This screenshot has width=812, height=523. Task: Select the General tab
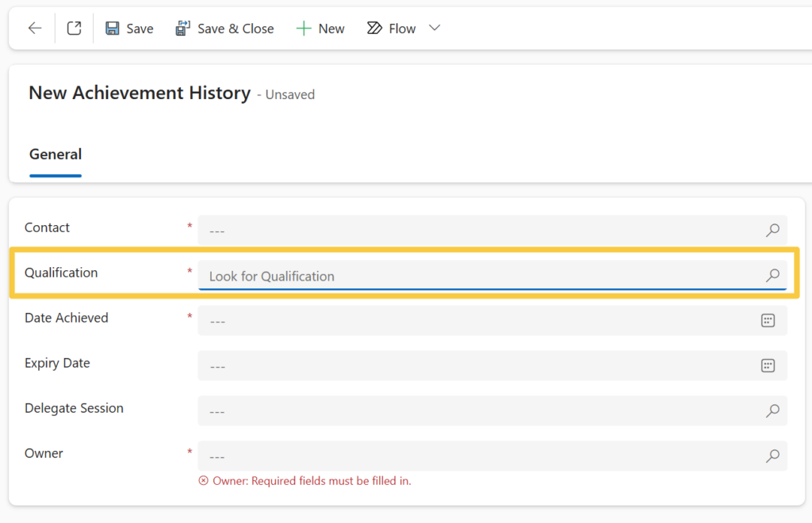pyautogui.click(x=56, y=155)
